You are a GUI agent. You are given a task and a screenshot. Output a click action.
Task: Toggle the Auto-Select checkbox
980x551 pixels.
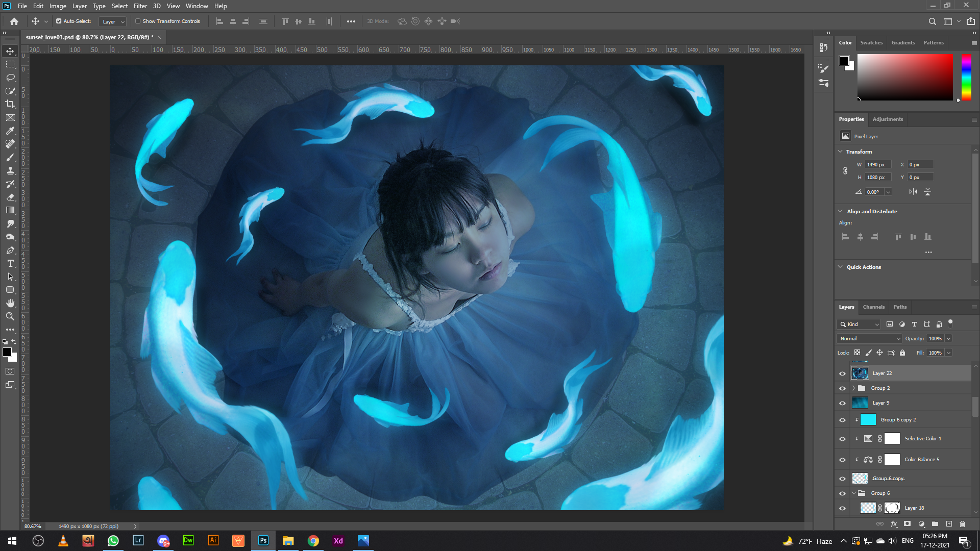point(59,21)
